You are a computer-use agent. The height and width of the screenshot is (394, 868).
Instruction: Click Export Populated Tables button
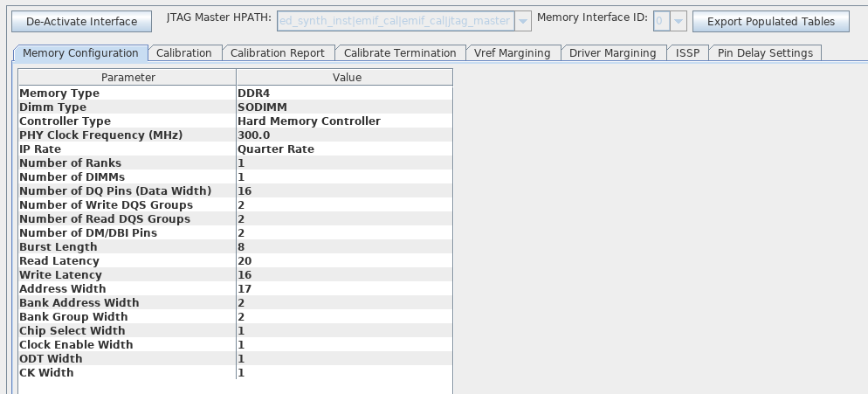771,21
